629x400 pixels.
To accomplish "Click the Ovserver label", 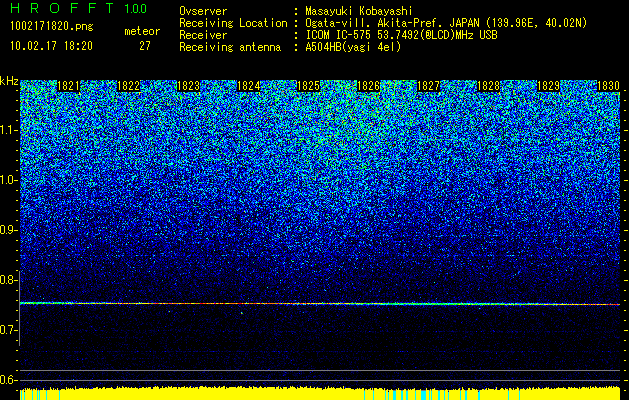I will (x=203, y=12).
